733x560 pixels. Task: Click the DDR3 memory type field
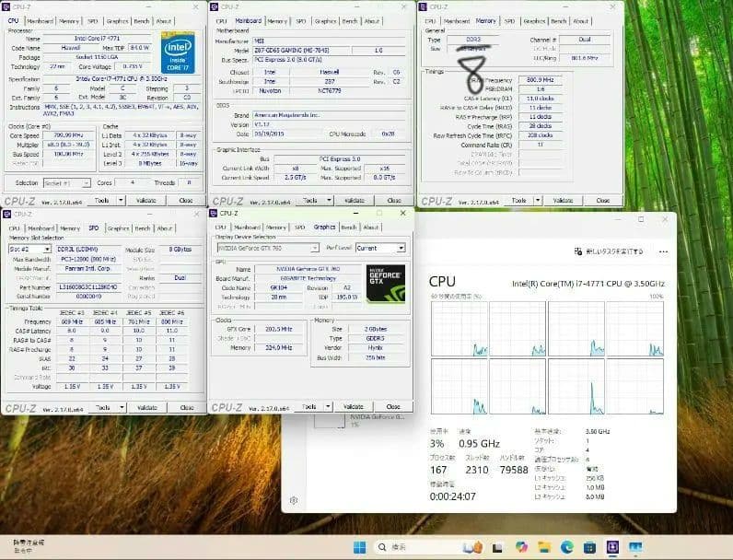[473, 40]
